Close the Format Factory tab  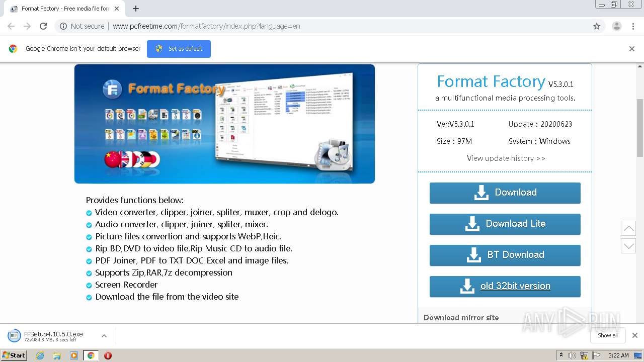click(117, 9)
